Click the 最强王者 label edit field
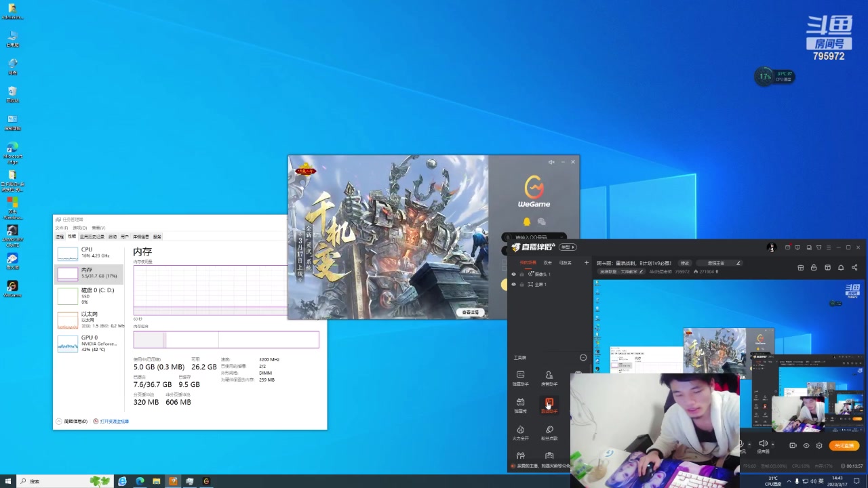 coord(719,263)
